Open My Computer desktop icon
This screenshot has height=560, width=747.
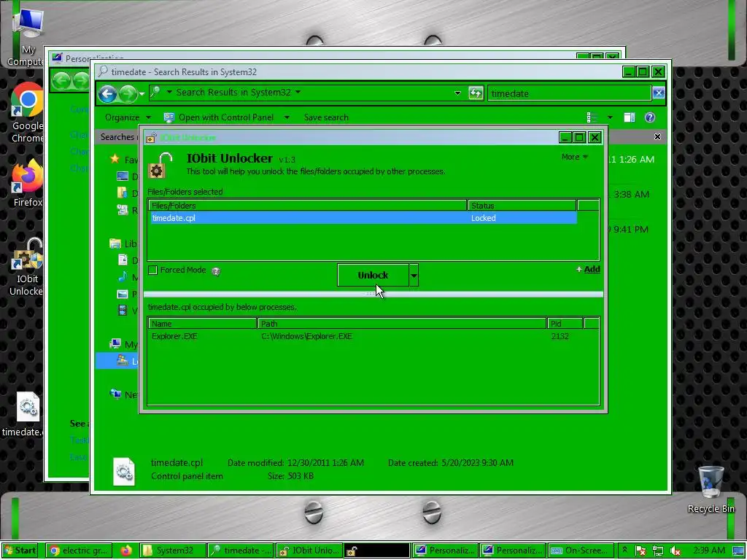(27, 36)
